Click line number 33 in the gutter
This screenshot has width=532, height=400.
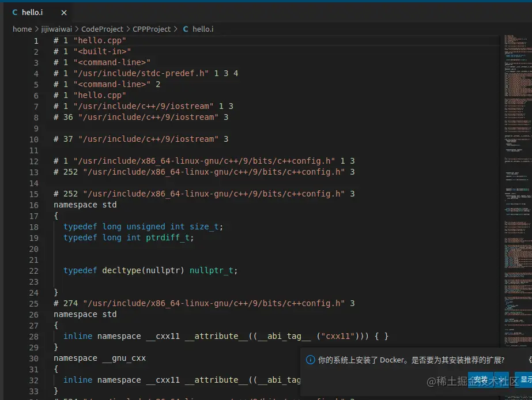pyautogui.click(x=34, y=391)
